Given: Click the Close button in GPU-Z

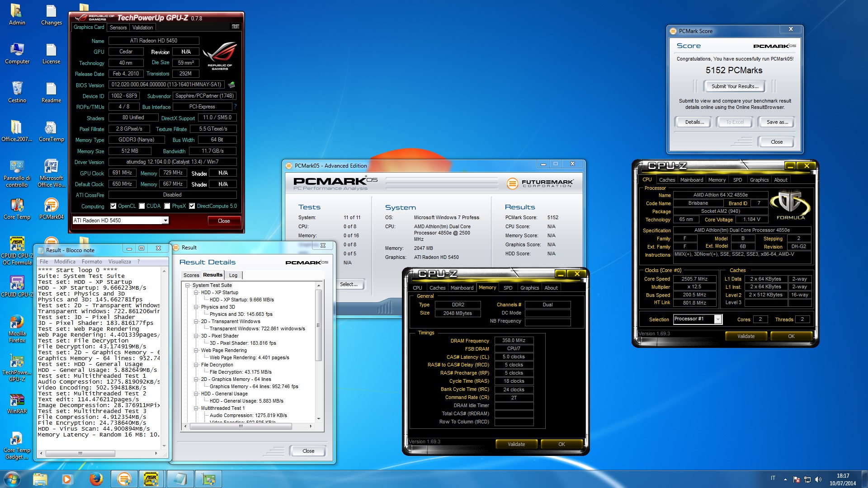Looking at the screenshot, I should [224, 221].
